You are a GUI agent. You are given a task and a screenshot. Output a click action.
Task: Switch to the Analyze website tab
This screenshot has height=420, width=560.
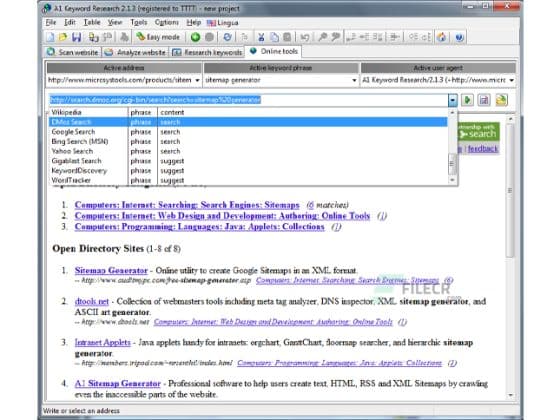tap(136, 52)
